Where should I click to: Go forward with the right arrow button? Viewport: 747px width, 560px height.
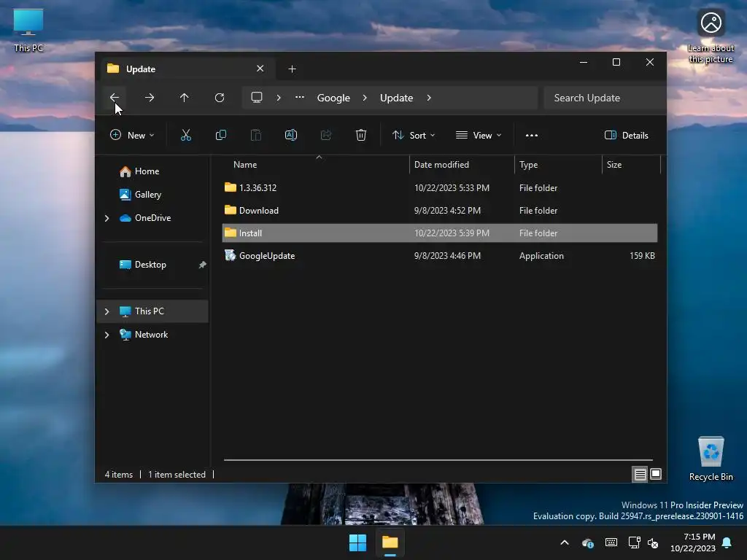(x=150, y=98)
